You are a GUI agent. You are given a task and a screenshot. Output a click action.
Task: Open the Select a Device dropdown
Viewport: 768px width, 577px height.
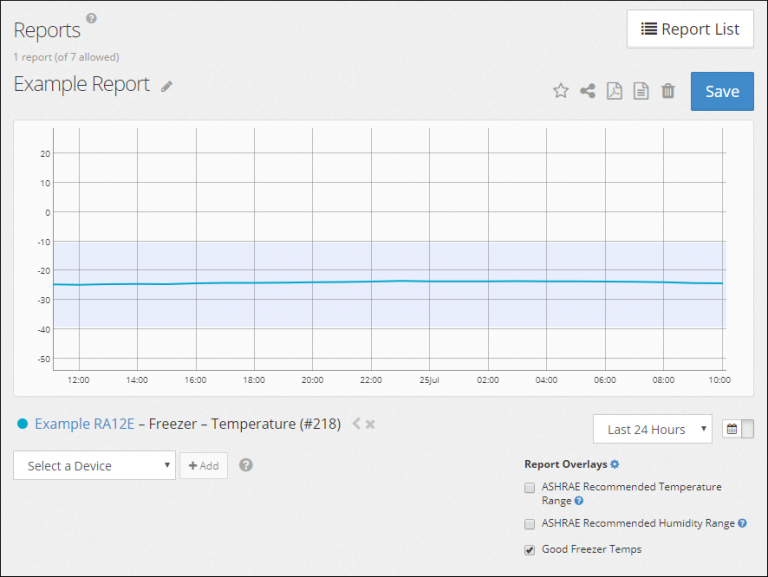pos(94,465)
